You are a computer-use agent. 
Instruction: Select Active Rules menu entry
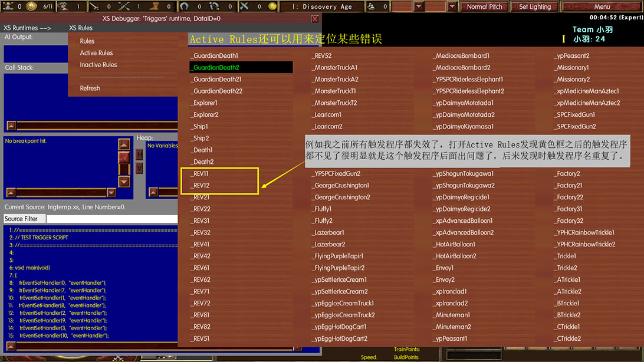coord(96,53)
